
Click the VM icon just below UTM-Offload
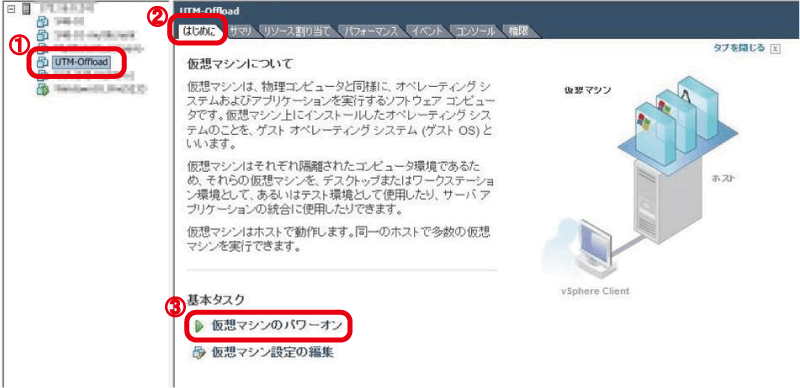coord(42,76)
